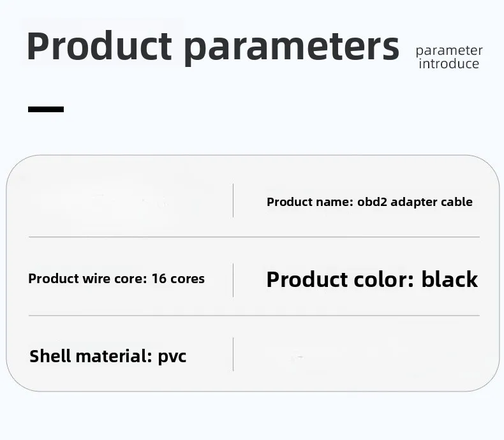Viewport: 504px width, 440px height.
Task: Click the horizontal line under Product name row
Action: (x=254, y=237)
